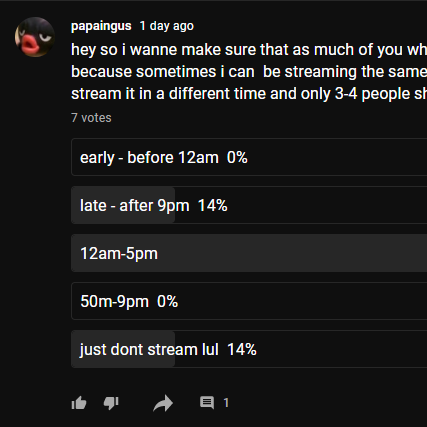Viewport: 427px width, 427px height.
Task: Click the 0% result beside '50m-9pm'
Action: tap(167, 301)
